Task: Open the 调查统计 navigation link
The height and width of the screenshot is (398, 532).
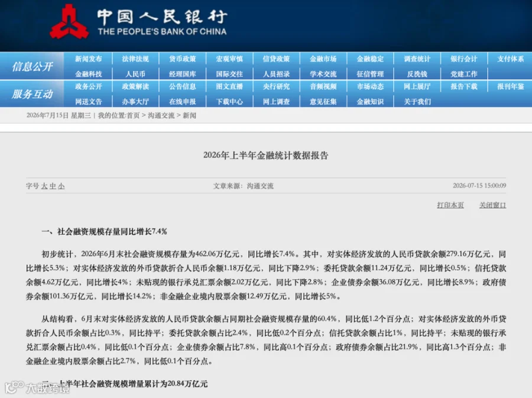Action: tap(417, 59)
